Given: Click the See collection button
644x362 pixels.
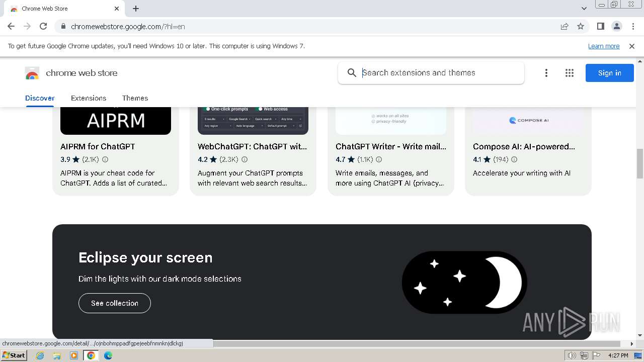Looking at the screenshot, I should pyautogui.click(x=115, y=303).
